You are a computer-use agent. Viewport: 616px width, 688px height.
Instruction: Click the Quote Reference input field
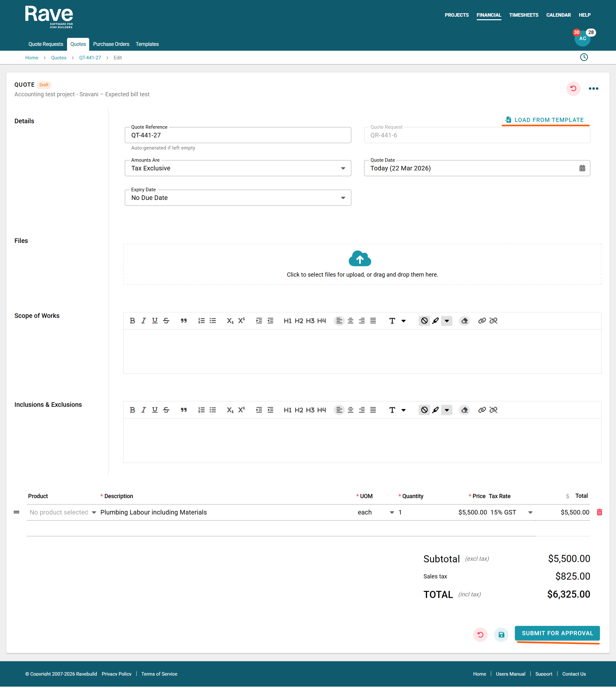coord(238,135)
